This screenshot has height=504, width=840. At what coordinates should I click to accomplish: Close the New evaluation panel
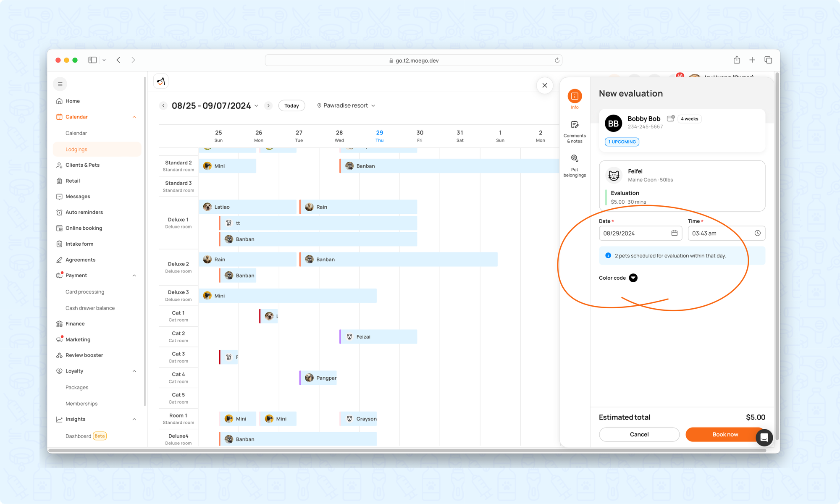point(544,86)
